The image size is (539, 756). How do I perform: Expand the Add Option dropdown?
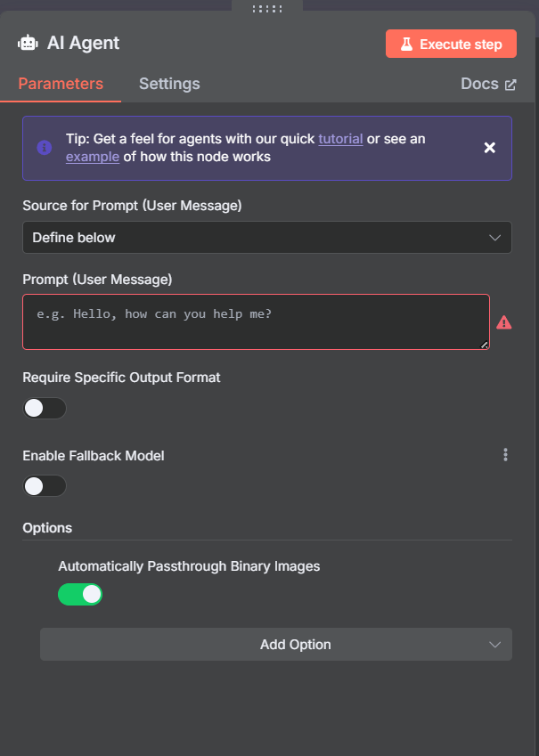pyautogui.click(x=276, y=644)
